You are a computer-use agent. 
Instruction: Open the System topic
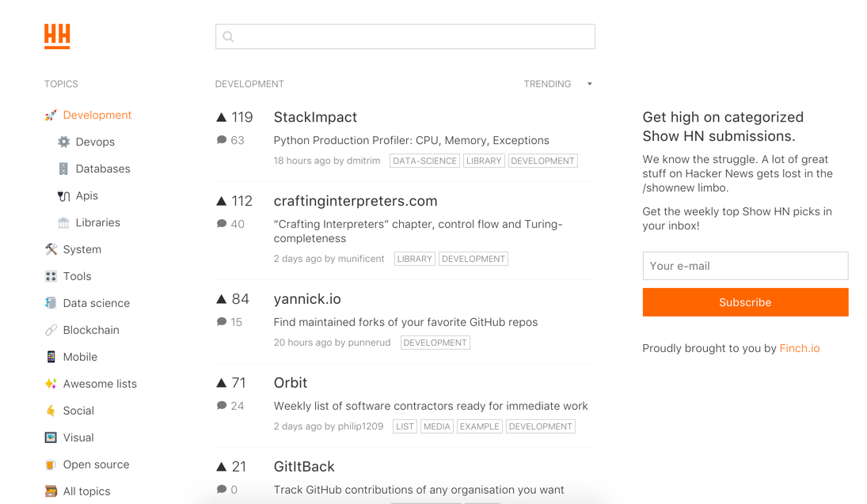coord(82,249)
